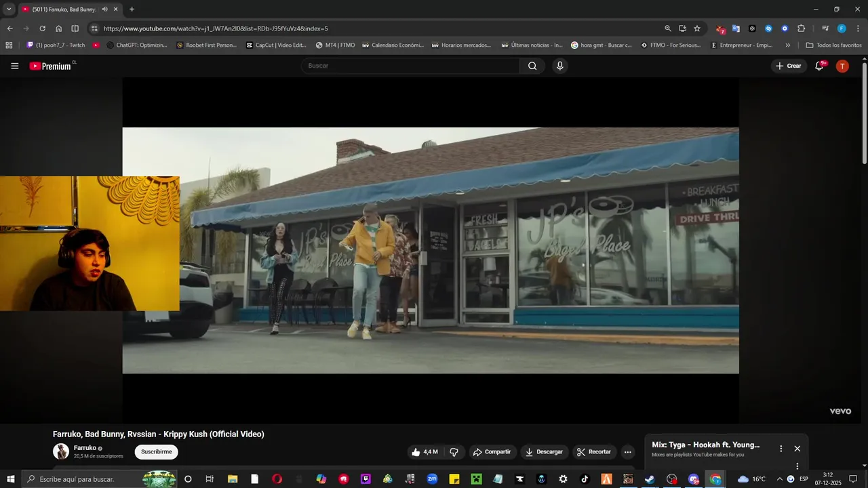Image resolution: width=868 pixels, height=488 pixels.
Task: Open Google Translate extension icon
Action: pyautogui.click(x=736, y=28)
